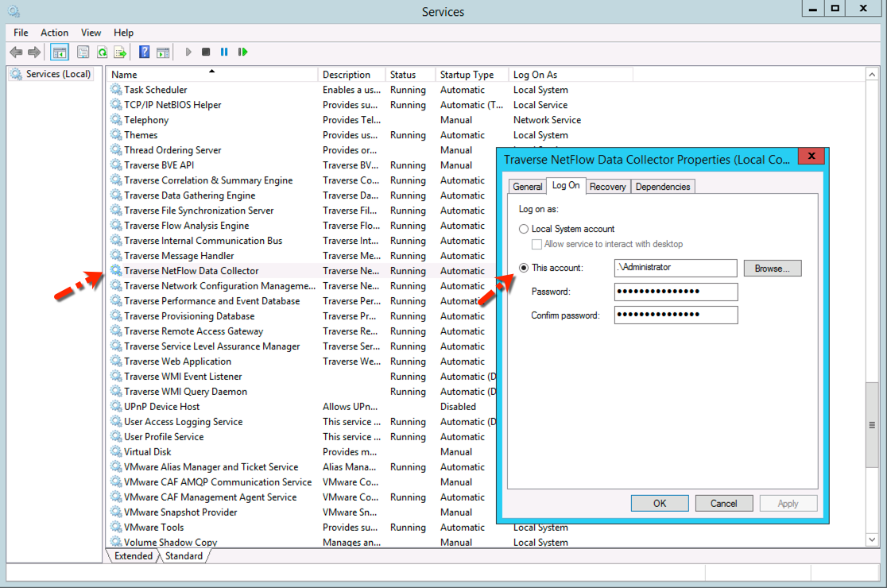Click the Confirm password field
This screenshot has height=588, width=887.
pyautogui.click(x=676, y=315)
